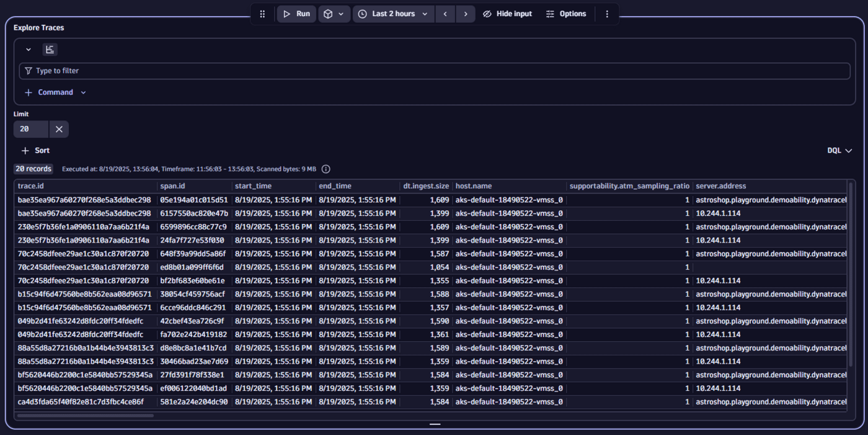868x435 pixels.
Task: Click the drag handle grid icon on toolbar
Action: (262, 13)
